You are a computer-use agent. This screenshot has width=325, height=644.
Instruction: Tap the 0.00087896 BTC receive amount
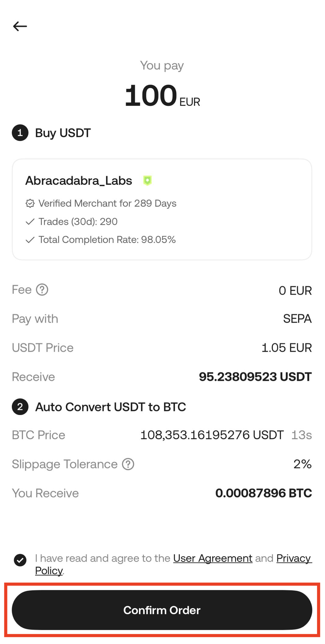[263, 493]
